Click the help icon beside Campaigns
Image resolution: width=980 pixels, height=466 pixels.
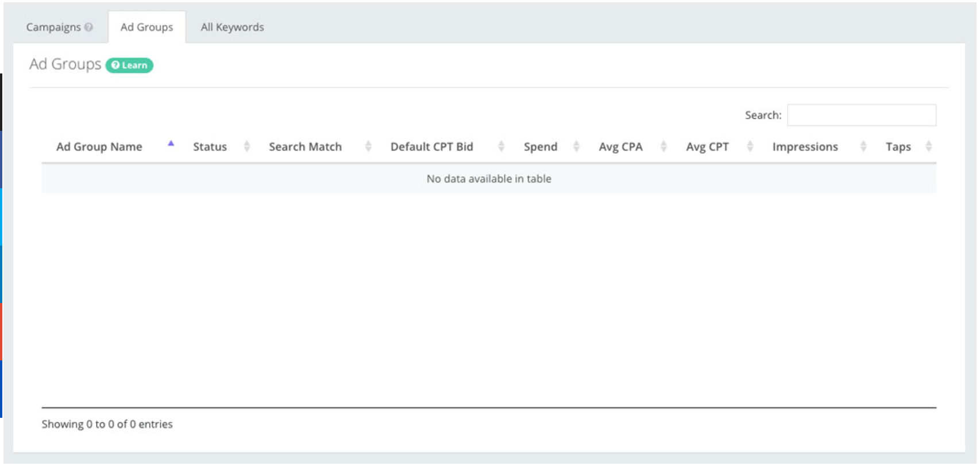88,27
